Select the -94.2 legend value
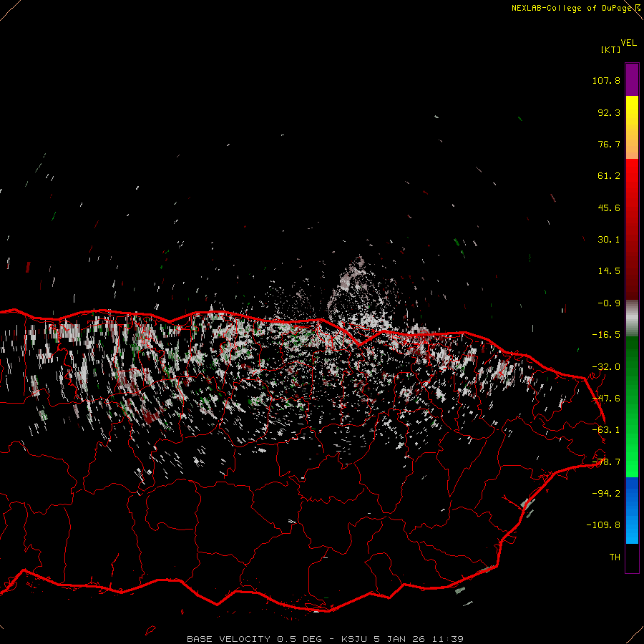 (606, 493)
